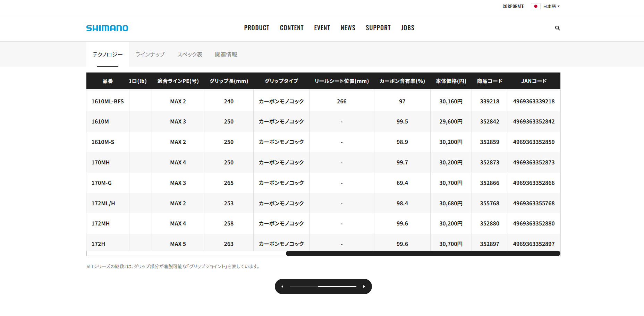The image size is (644, 316).
Task: Select the 1610M model cell
Action: tap(108, 122)
